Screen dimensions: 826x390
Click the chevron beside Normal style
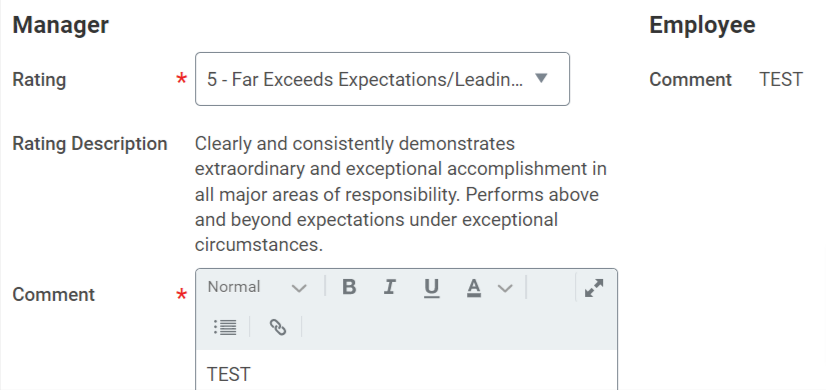299,288
